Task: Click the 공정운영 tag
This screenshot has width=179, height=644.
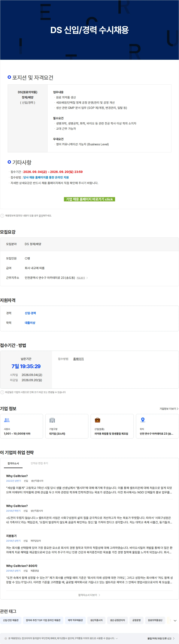Action: click(136, 620)
